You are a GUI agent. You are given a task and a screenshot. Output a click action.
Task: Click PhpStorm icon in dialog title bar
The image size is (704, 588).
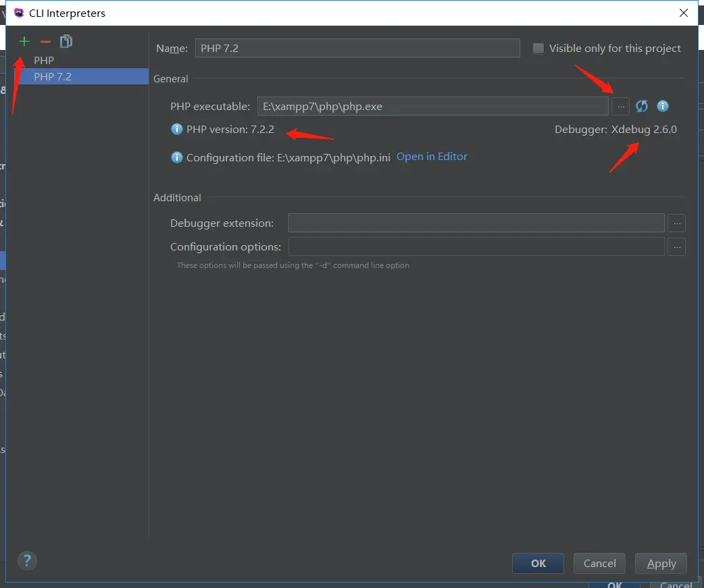point(19,13)
